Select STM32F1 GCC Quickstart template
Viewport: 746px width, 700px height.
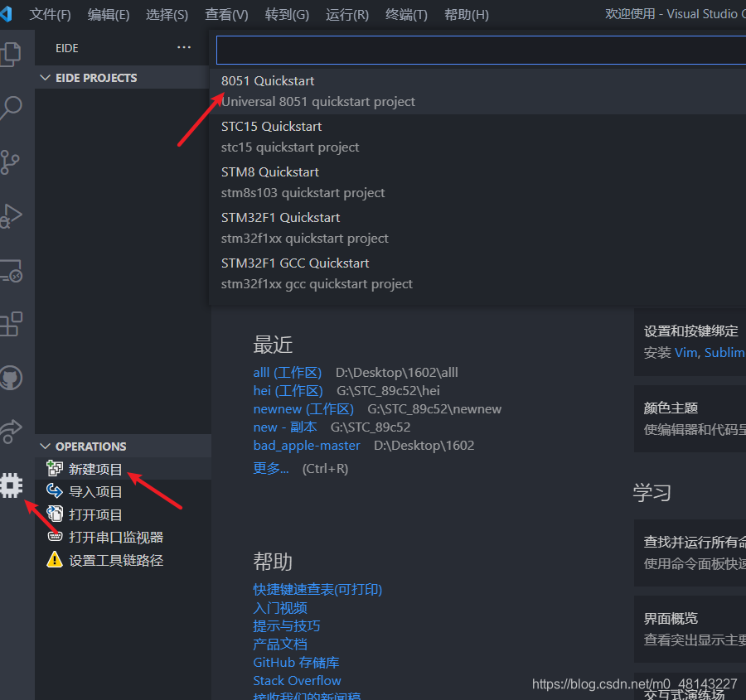477,274
